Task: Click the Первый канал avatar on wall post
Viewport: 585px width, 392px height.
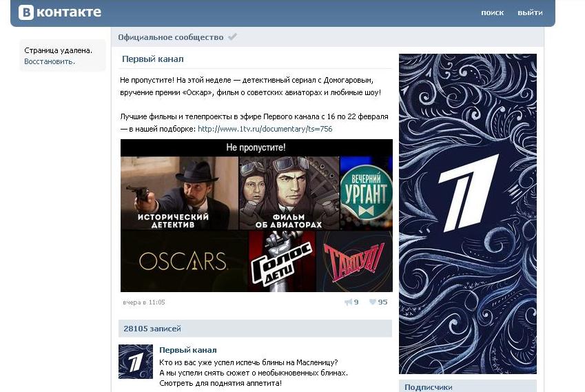Action: coord(136,362)
